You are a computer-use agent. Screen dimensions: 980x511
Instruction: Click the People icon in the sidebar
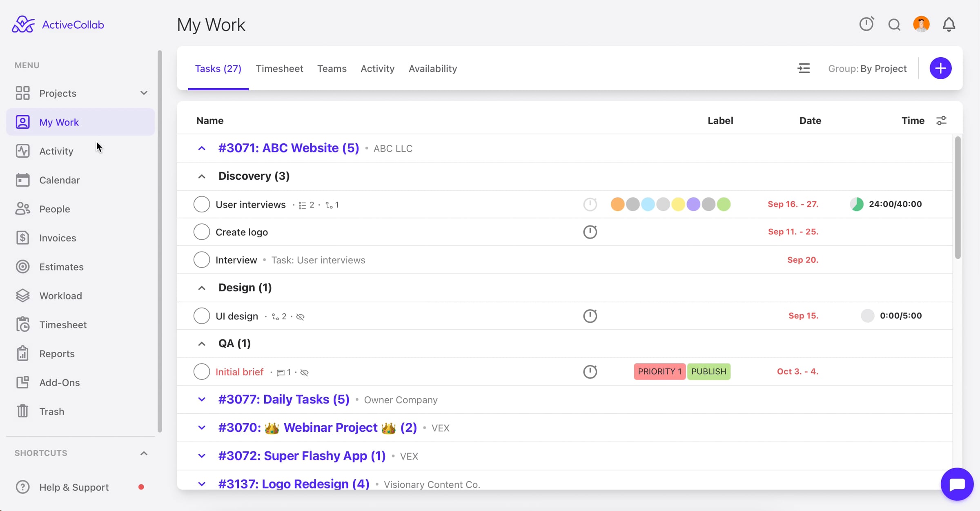pyautogui.click(x=22, y=209)
